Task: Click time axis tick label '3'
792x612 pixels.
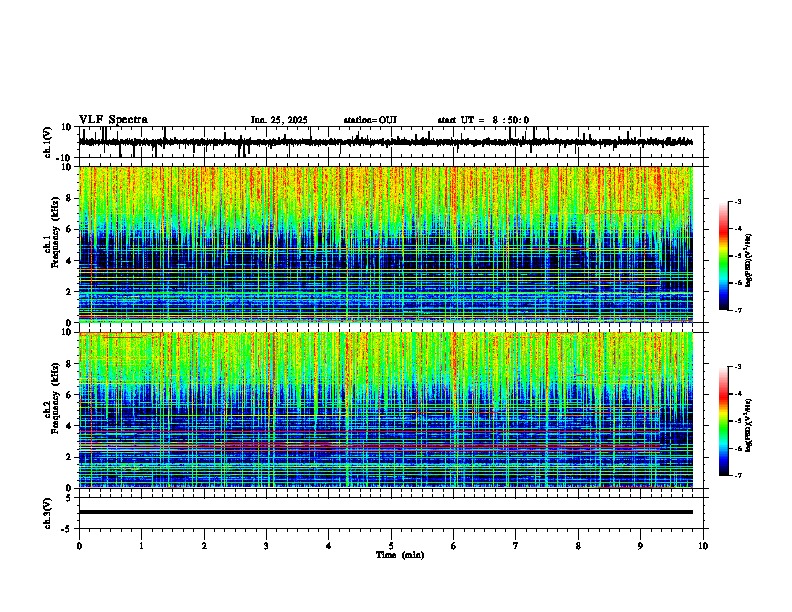Action: (266, 546)
